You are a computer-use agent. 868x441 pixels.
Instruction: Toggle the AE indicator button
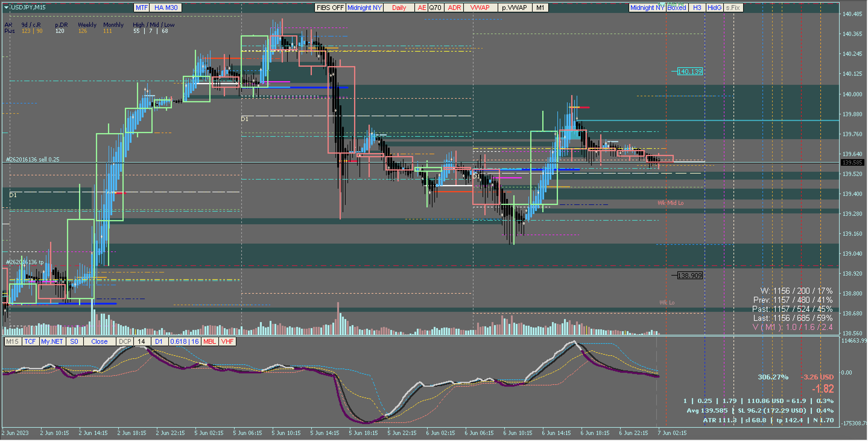click(x=421, y=8)
